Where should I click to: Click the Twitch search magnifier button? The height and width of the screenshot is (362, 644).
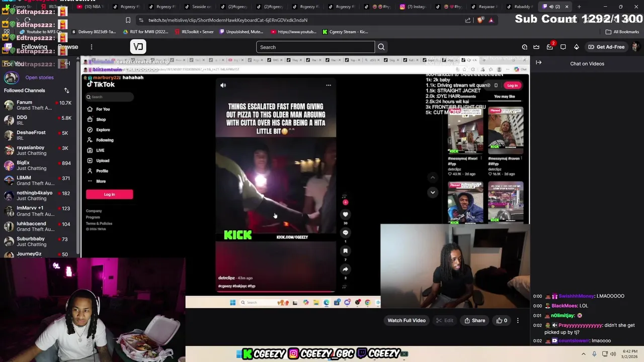point(381,47)
